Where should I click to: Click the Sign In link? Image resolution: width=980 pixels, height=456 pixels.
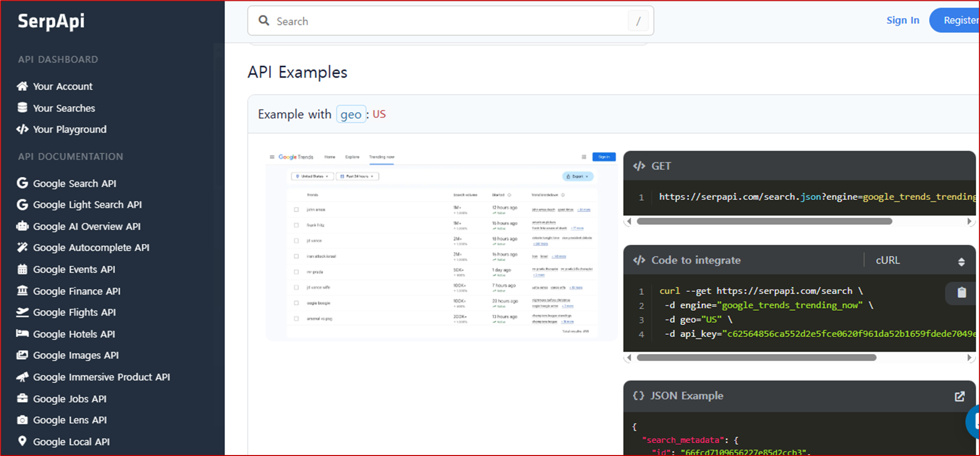coord(903,20)
